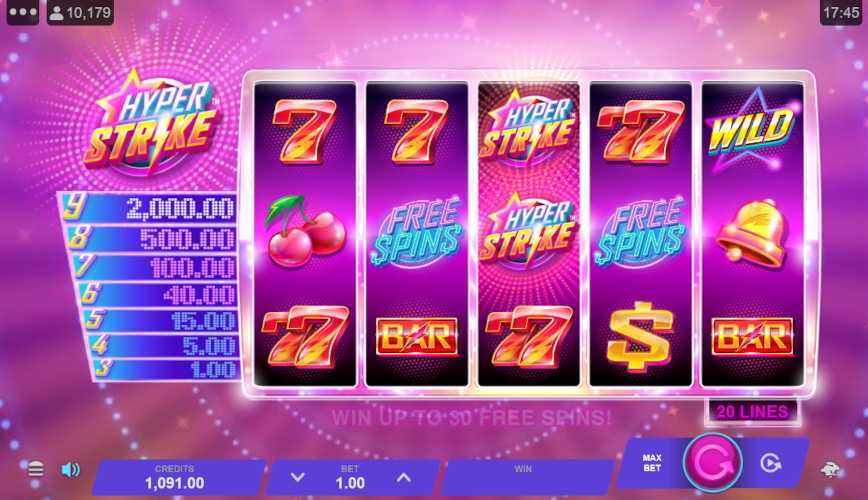Screen dimensions: 868x500
Task: Open the hamburger menu icon
Action: (35, 470)
